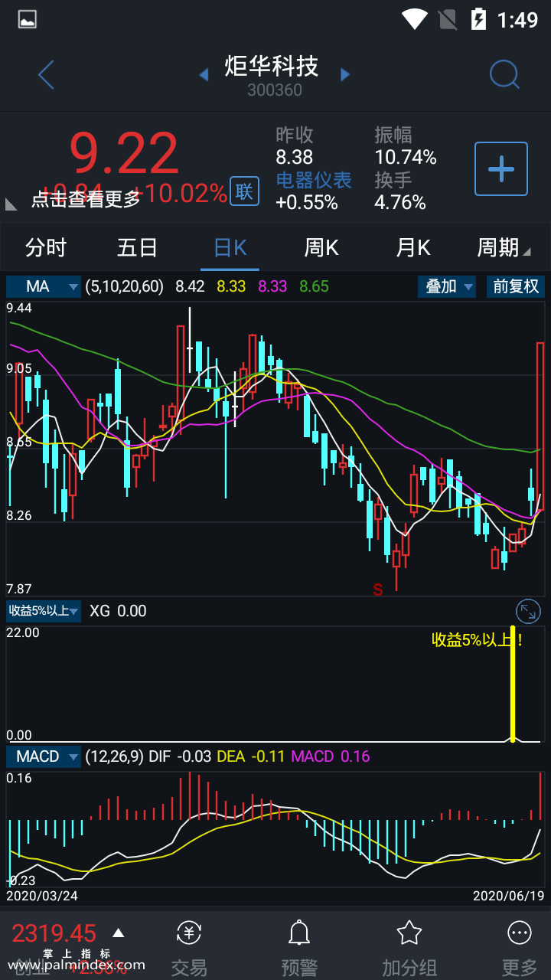Image resolution: width=551 pixels, height=980 pixels.
Task: Toggle the 前复权 adjustment button
Action: (x=516, y=286)
